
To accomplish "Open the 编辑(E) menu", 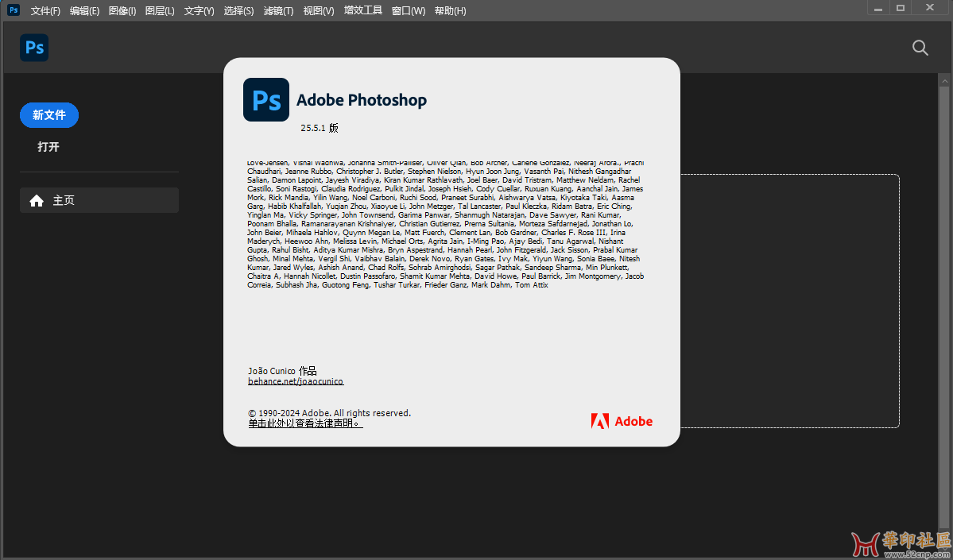I will 84,11.
